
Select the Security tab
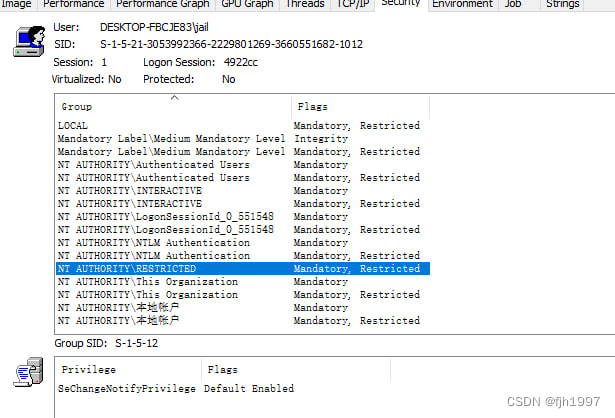click(x=401, y=4)
